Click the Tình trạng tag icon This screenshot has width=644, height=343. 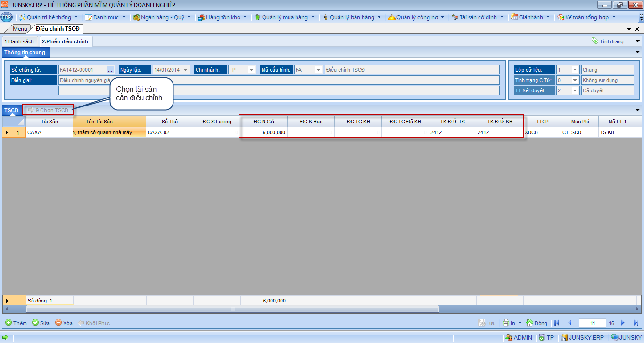point(595,41)
